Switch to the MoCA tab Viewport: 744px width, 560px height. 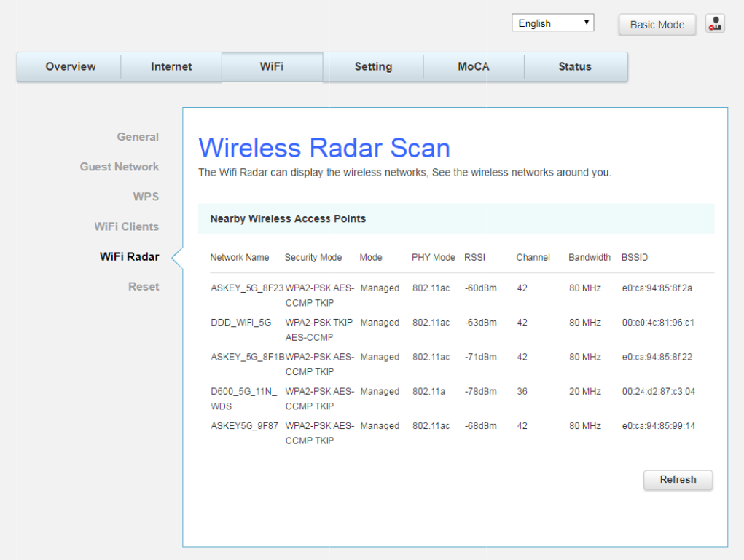click(473, 66)
